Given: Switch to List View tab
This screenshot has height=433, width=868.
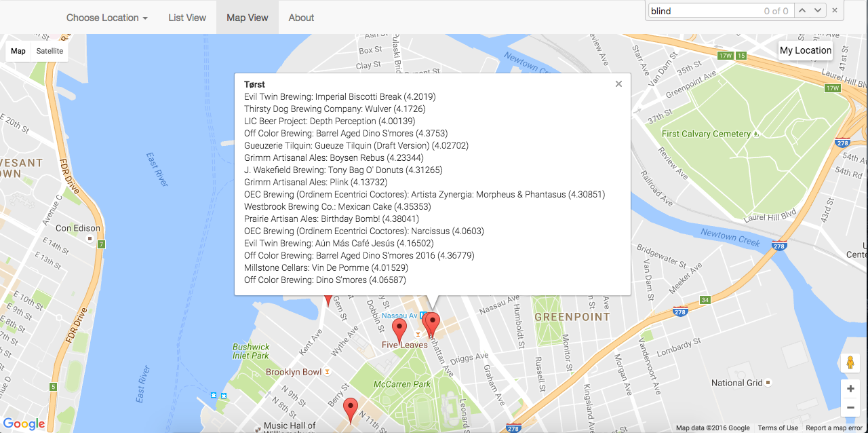Looking at the screenshot, I should click(x=187, y=18).
